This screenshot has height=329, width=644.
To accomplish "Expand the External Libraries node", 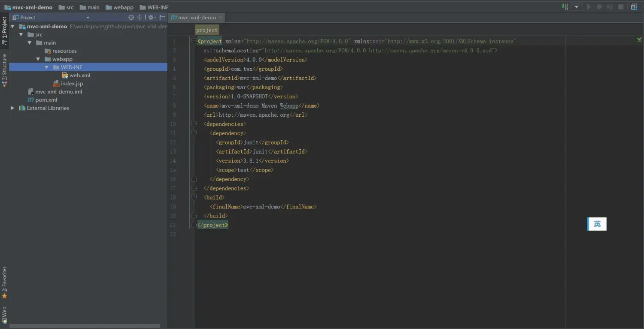I will coord(12,108).
